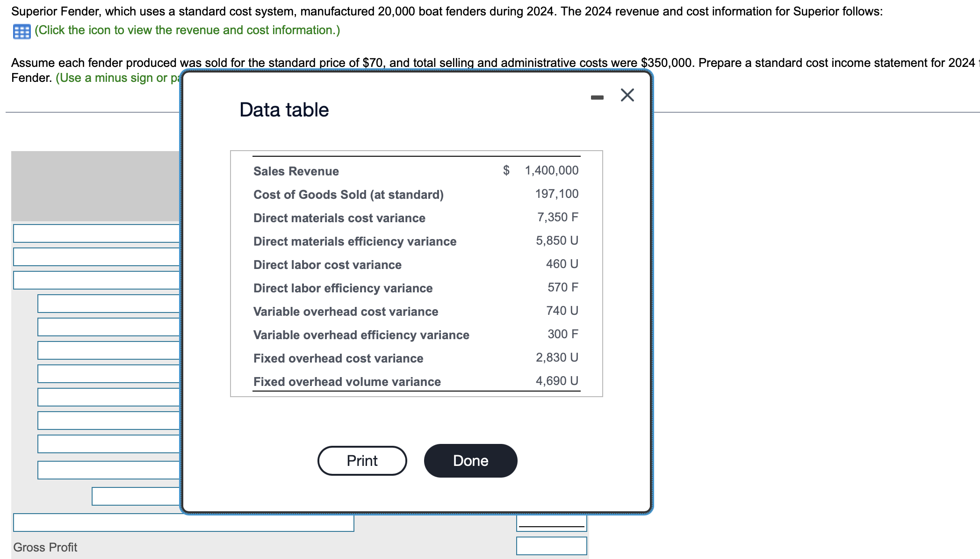Click the second income statement label field
Viewport: 980px width, 559px height.
(96, 257)
